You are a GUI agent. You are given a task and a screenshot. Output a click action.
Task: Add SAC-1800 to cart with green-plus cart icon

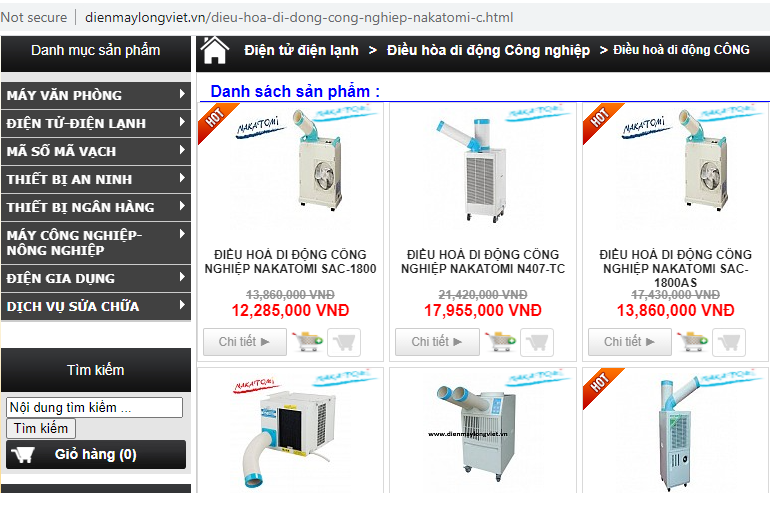tap(307, 342)
